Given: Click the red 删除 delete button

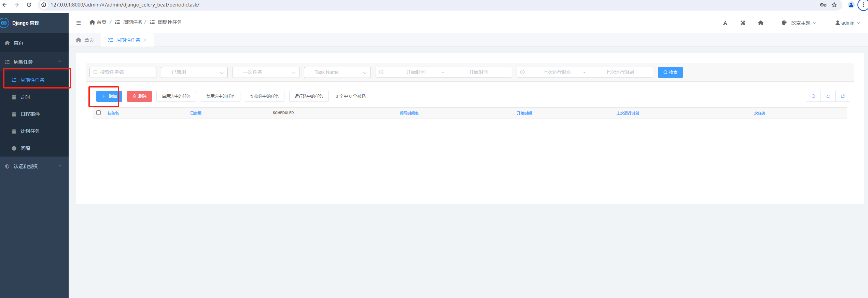Looking at the screenshot, I should tap(139, 96).
